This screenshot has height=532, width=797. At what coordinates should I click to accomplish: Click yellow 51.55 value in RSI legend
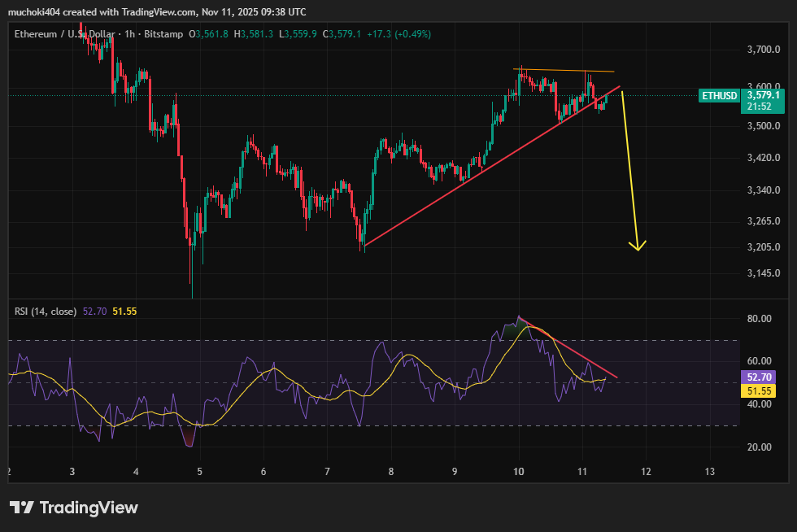point(124,311)
